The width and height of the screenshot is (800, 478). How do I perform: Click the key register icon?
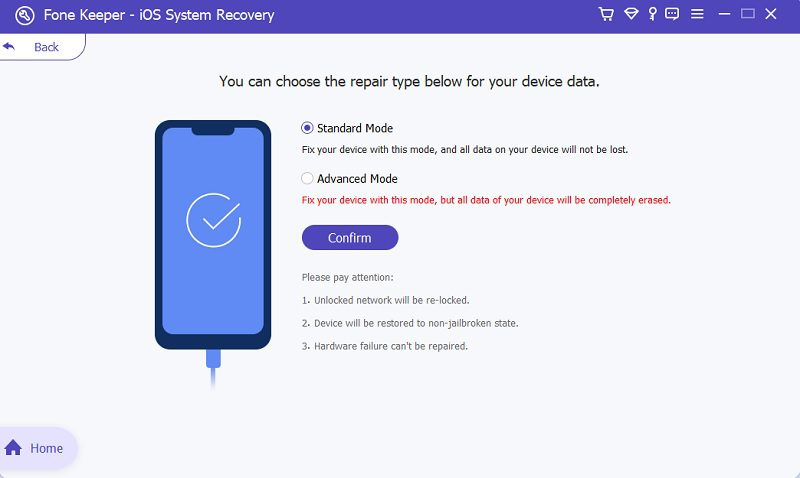coord(652,15)
